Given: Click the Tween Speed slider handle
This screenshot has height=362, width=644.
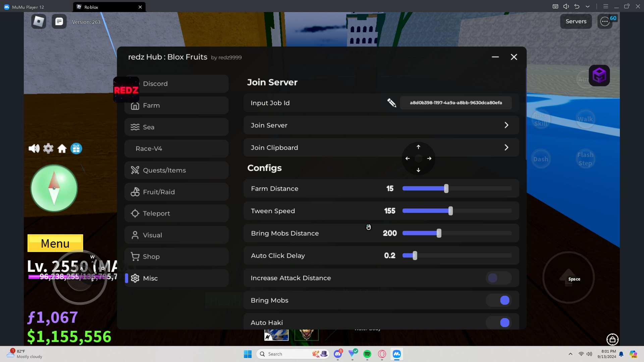Looking at the screenshot, I should point(450,211).
